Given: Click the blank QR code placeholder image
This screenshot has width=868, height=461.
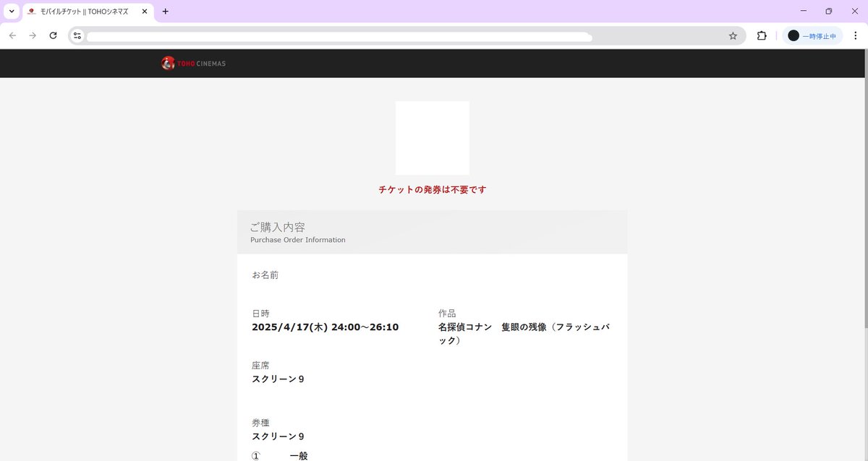Looking at the screenshot, I should pos(433,138).
